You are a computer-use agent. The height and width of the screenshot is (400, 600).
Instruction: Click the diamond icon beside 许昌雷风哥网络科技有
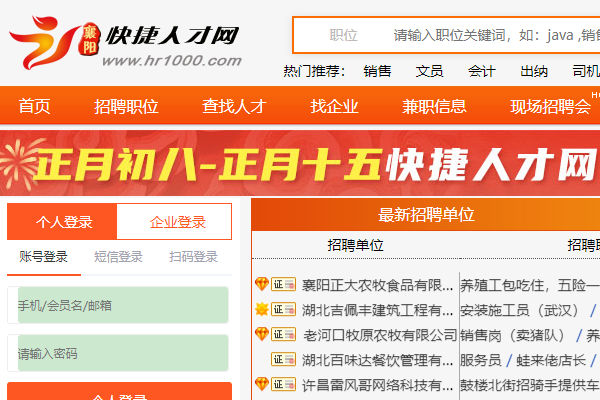[x=262, y=384]
